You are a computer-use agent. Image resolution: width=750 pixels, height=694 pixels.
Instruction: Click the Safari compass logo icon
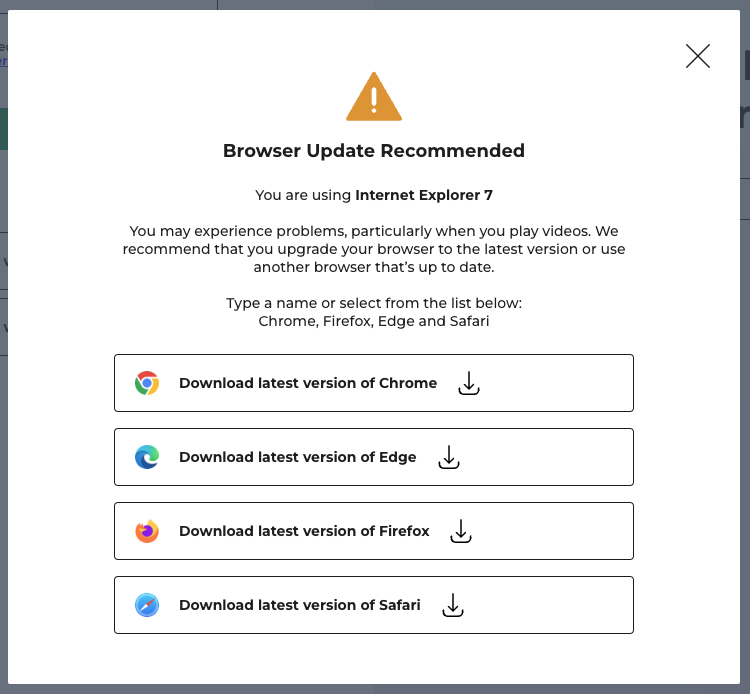pos(147,605)
